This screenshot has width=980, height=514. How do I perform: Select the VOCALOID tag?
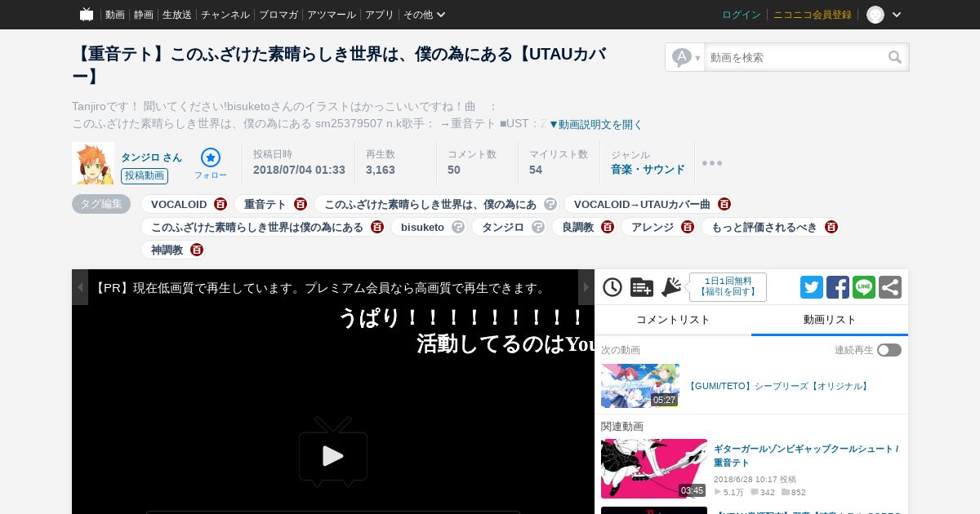179,204
